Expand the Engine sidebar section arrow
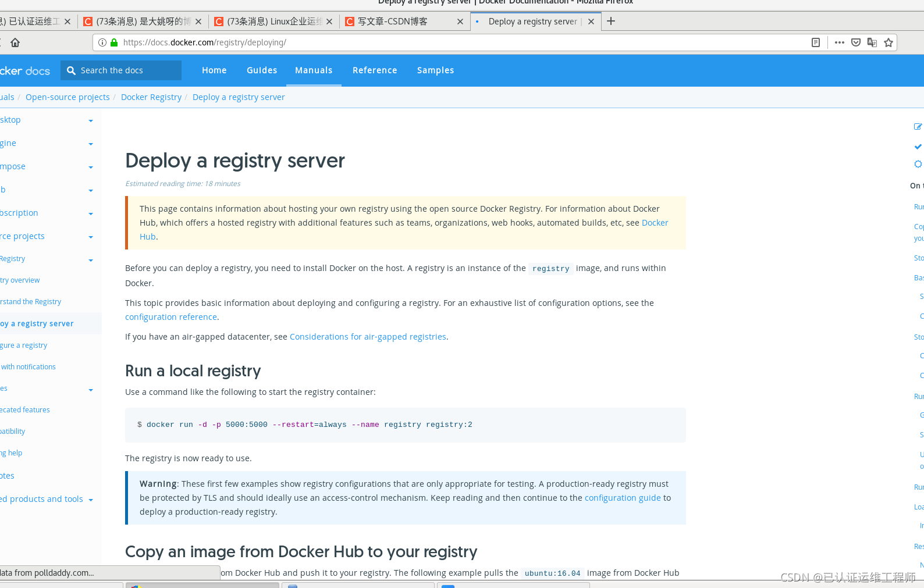 pos(91,144)
